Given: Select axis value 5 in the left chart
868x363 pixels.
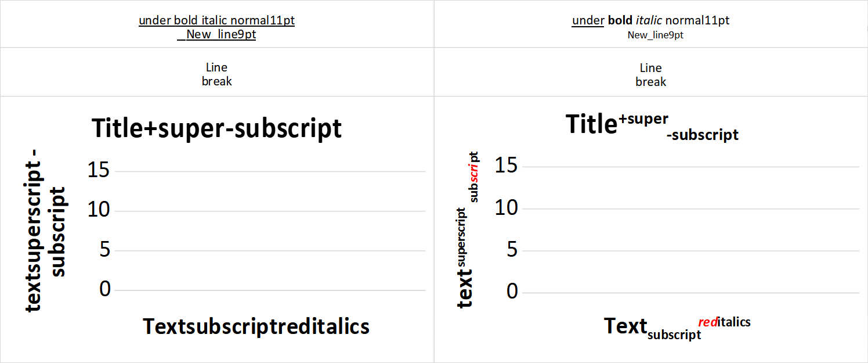Looking at the screenshot, I should (104, 250).
